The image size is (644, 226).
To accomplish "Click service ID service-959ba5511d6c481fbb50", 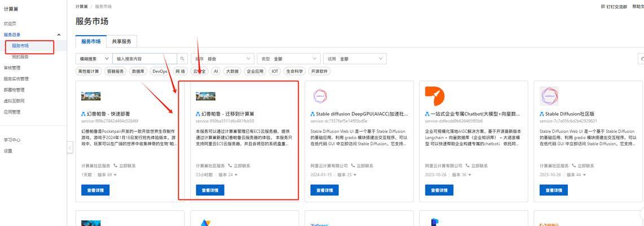I will tap(225, 121).
